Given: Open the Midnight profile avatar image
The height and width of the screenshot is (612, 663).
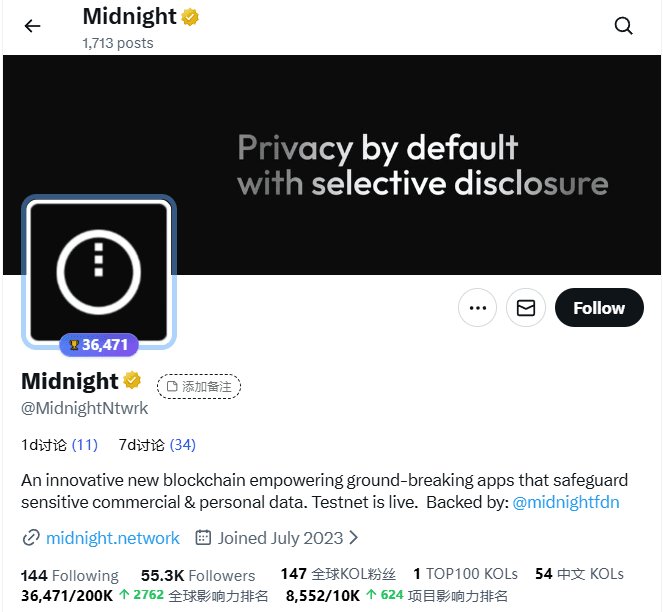Looking at the screenshot, I should pyautogui.click(x=99, y=271).
